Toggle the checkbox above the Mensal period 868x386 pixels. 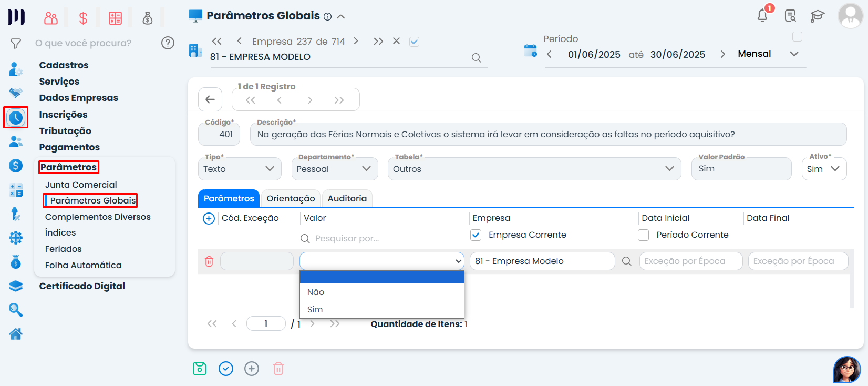(x=797, y=37)
